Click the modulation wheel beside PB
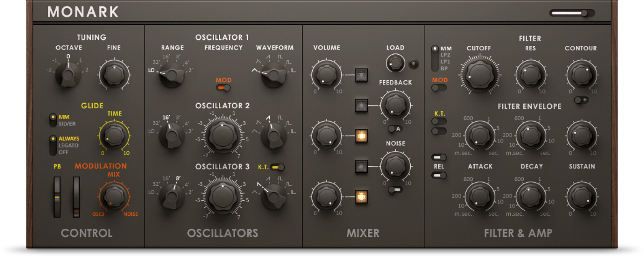The height and width of the screenshot is (257, 644). point(76,197)
